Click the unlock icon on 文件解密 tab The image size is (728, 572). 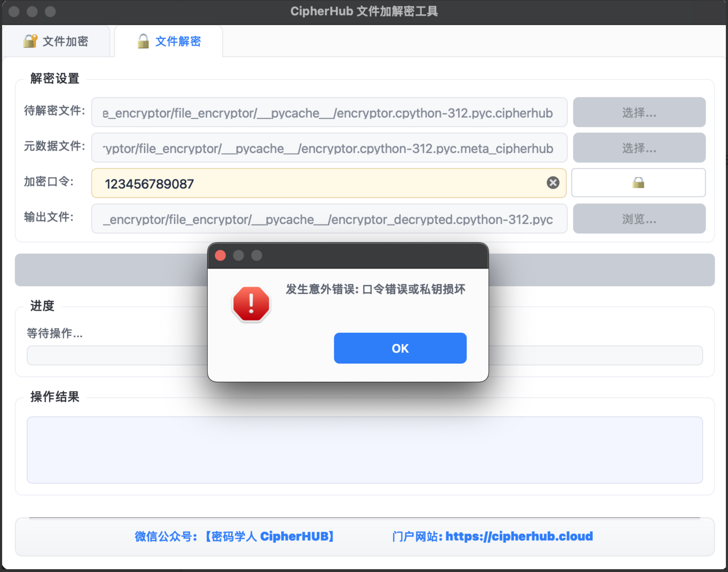pos(143,41)
